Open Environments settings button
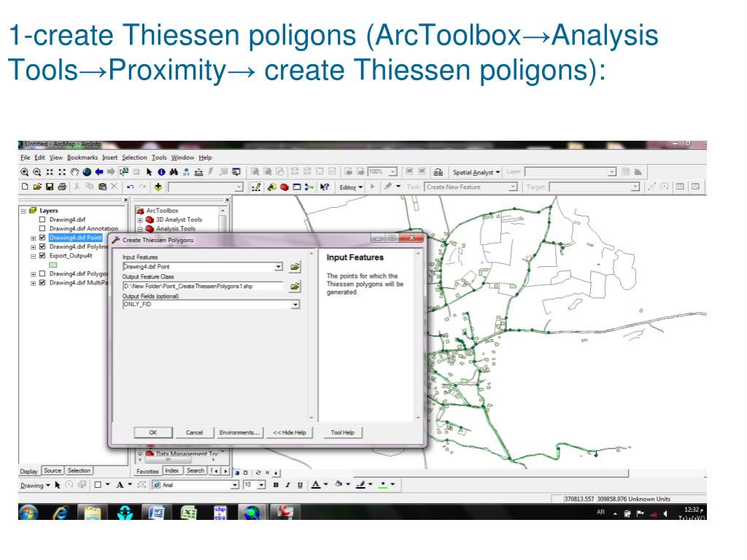 (239, 432)
